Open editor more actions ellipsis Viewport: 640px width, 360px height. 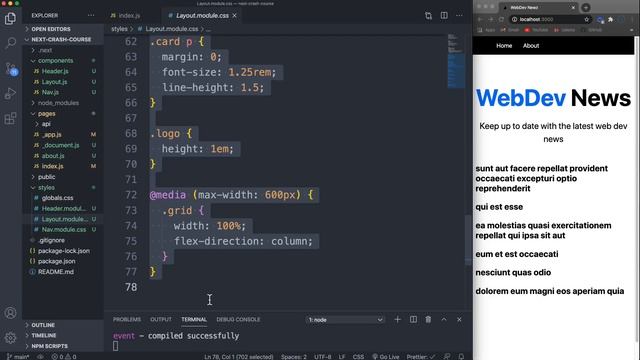tap(459, 16)
